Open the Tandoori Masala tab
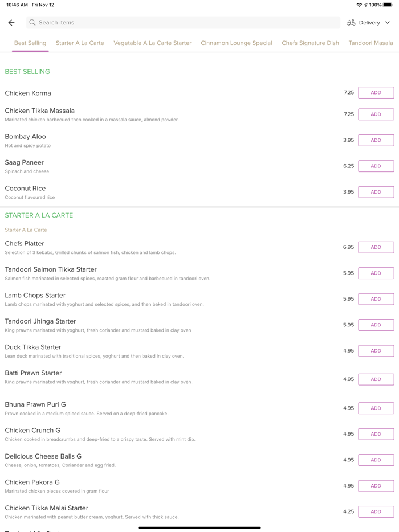The height and width of the screenshot is (532, 399). point(370,43)
